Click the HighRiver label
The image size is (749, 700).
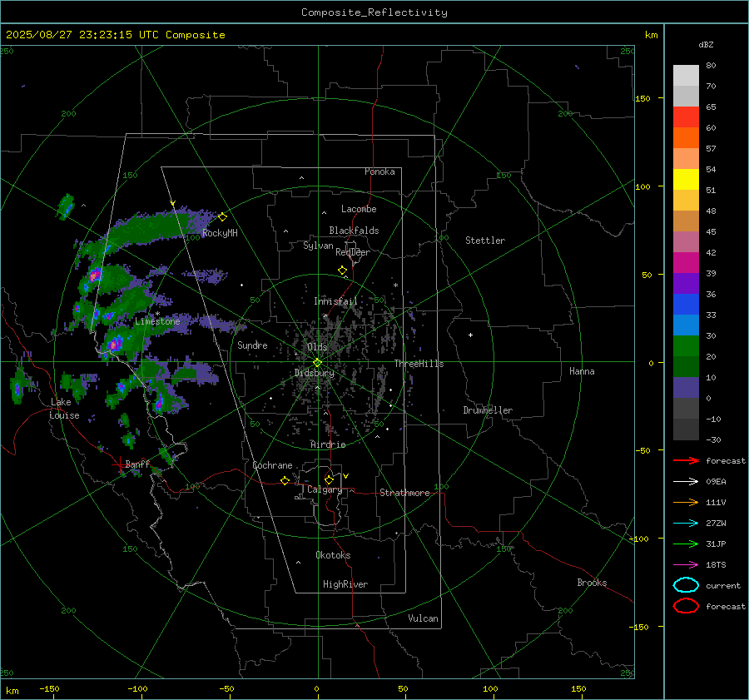[x=345, y=584]
